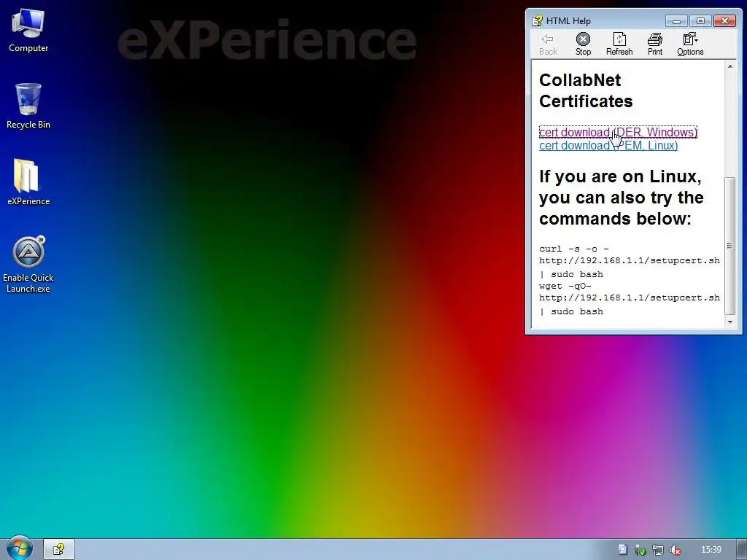Click the CollabNet Certificates heading
The height and width of the screenshot is (560, 747).
point(586,90)
